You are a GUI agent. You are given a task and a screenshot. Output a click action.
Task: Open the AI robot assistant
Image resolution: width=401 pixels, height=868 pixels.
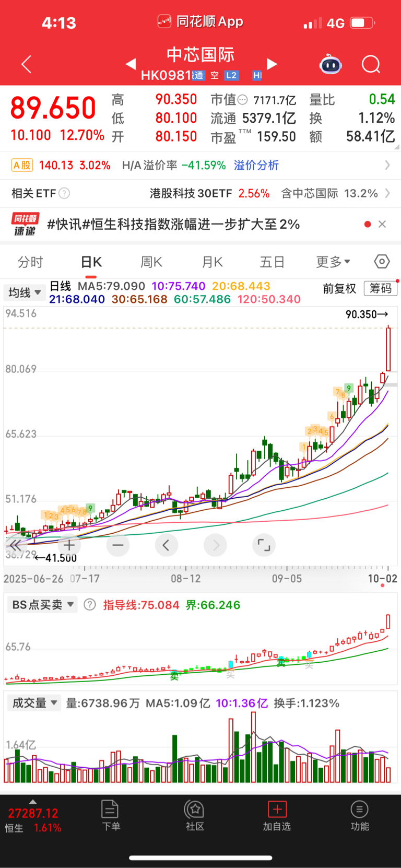tap(331, 64)
